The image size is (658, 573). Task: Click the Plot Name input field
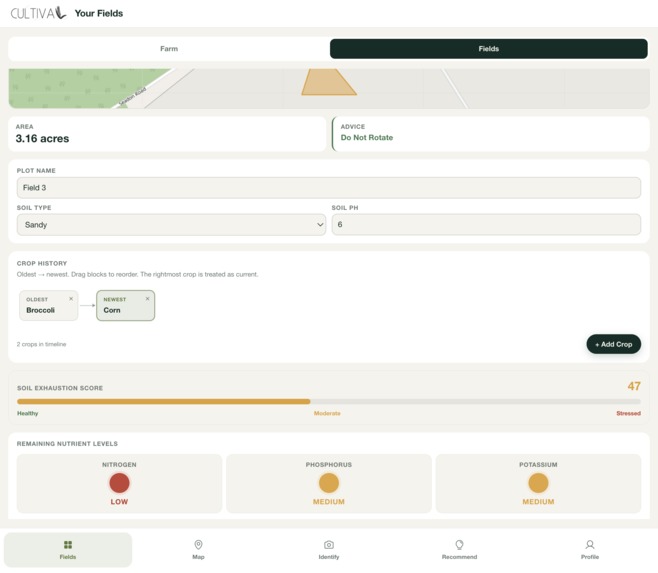(x=329, y=188)
